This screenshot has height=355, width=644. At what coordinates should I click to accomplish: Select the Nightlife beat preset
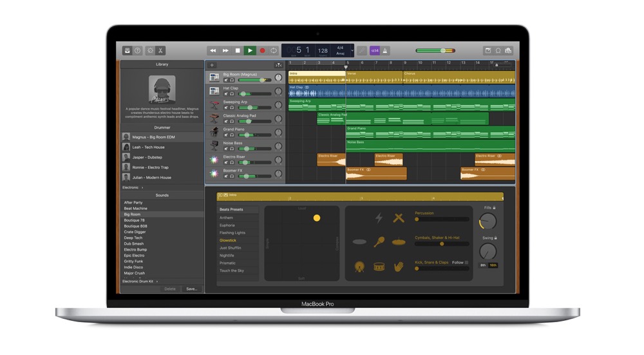pos(238,256)
